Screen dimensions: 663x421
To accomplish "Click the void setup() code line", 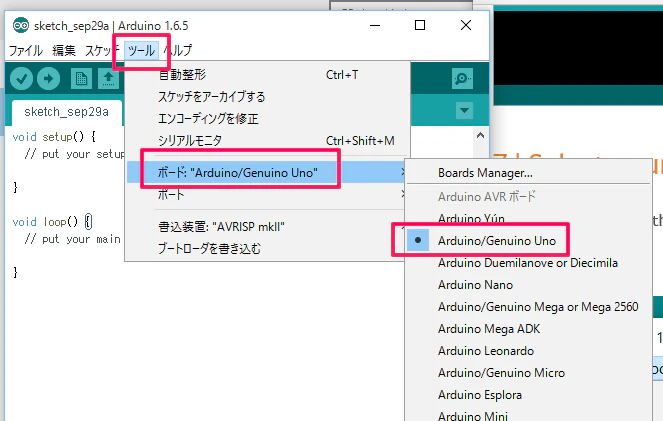I will pyautogui.click(x=54, y=137).
